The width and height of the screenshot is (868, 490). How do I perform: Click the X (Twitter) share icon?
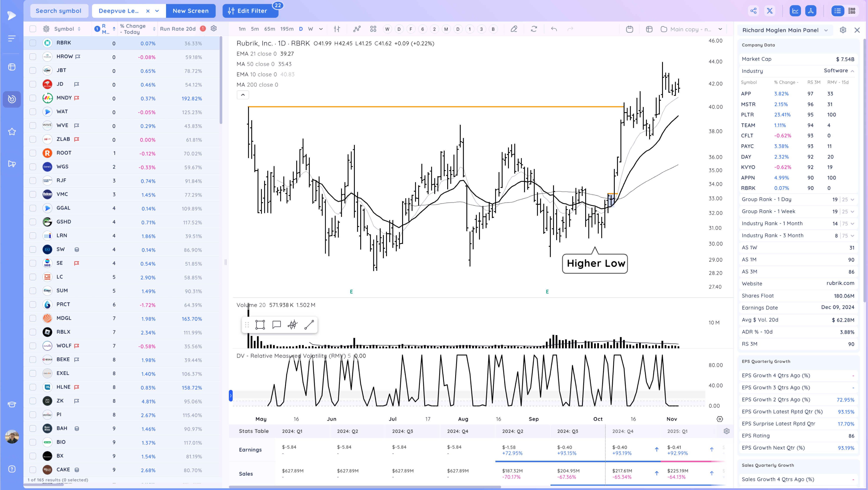coord(770,11)
